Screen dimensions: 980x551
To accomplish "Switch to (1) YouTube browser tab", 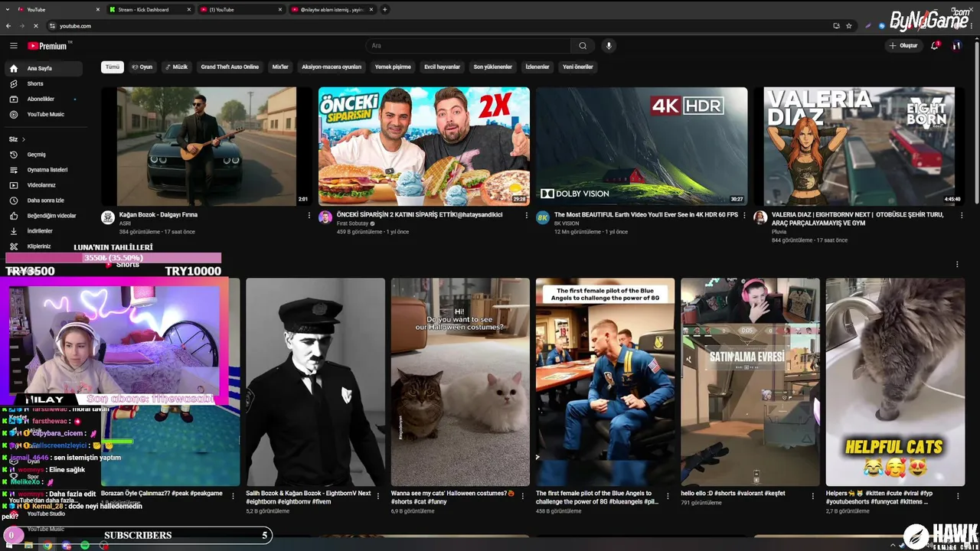I will [x=241, y=9].
